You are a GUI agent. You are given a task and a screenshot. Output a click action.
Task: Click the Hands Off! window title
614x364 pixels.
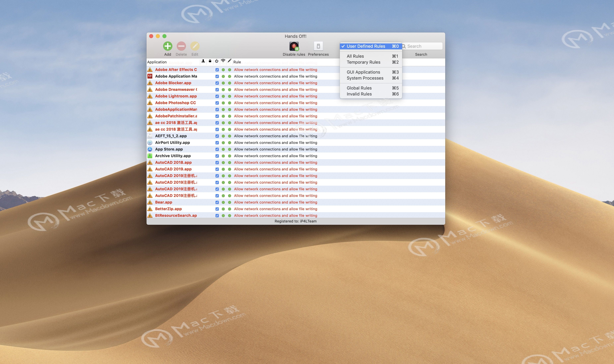pyautogui.click(x=295, y=36)
